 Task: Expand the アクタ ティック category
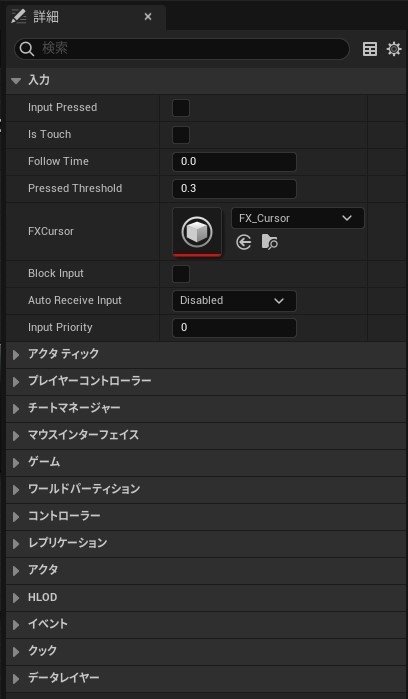coord(16,355)
